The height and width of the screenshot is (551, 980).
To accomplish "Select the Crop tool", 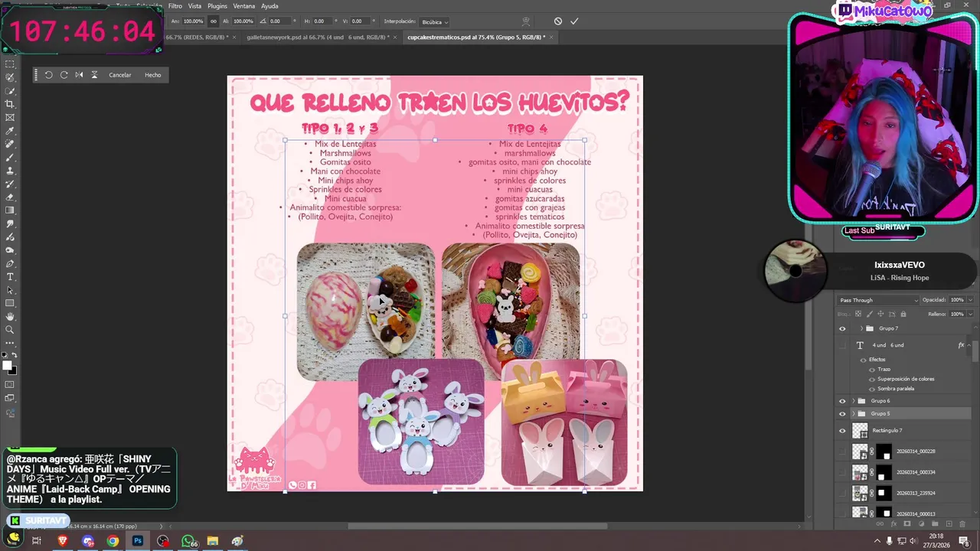I will [x=10, y=104].
